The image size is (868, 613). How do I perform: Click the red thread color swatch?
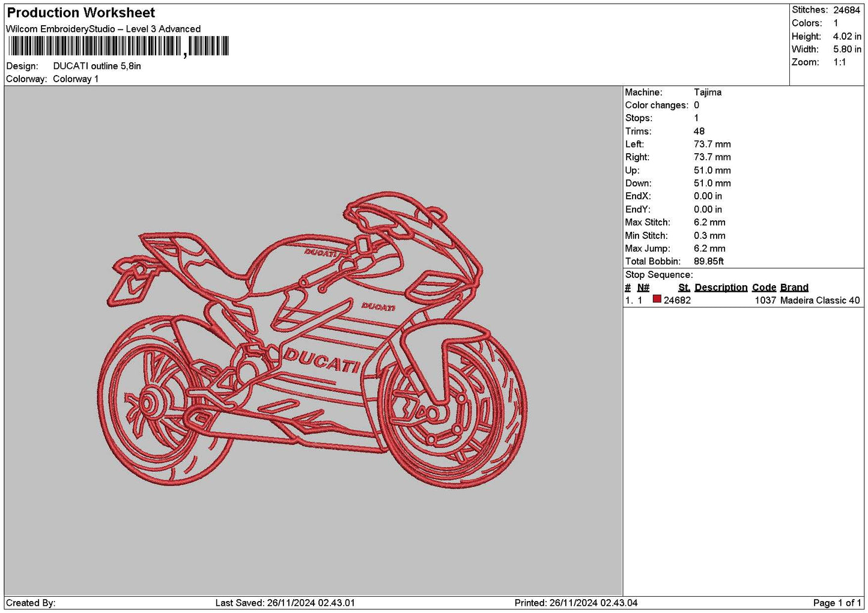click(657, 299)
